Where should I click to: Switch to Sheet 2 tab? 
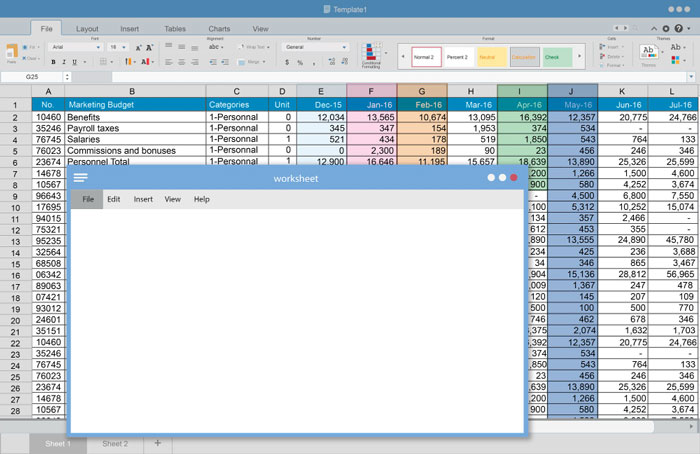click(x=115, y=443)
